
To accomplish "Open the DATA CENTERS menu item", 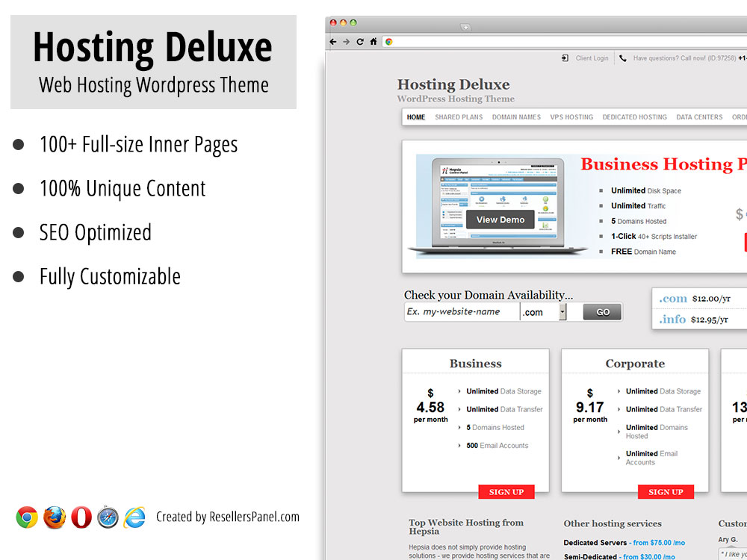I will [699, 117].
